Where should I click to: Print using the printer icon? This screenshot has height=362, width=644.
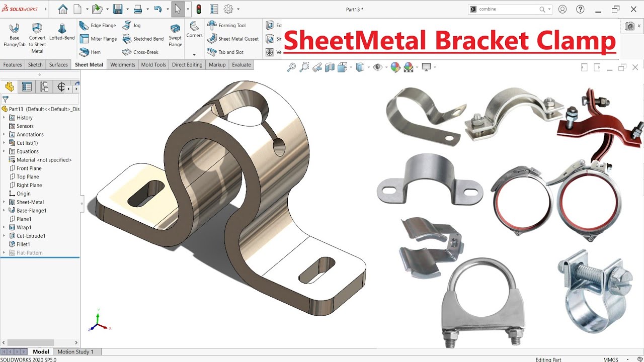click(x=138, y=9)
